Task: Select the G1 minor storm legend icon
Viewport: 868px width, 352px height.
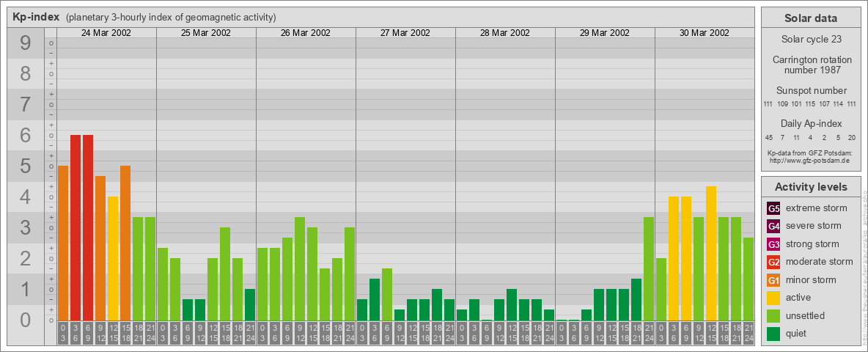Action: point(773,279)
